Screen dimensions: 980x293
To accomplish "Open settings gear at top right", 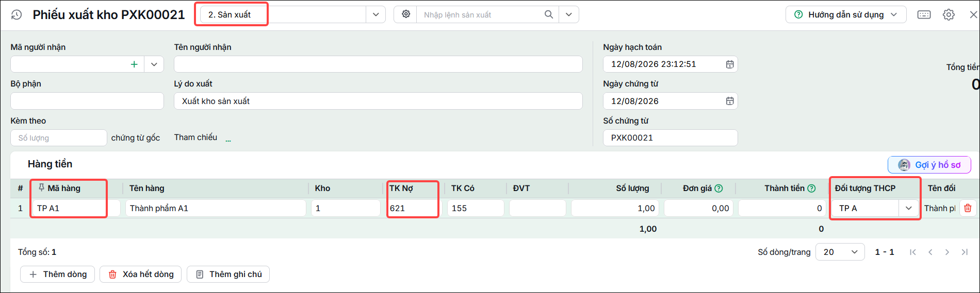I will 949,14.
